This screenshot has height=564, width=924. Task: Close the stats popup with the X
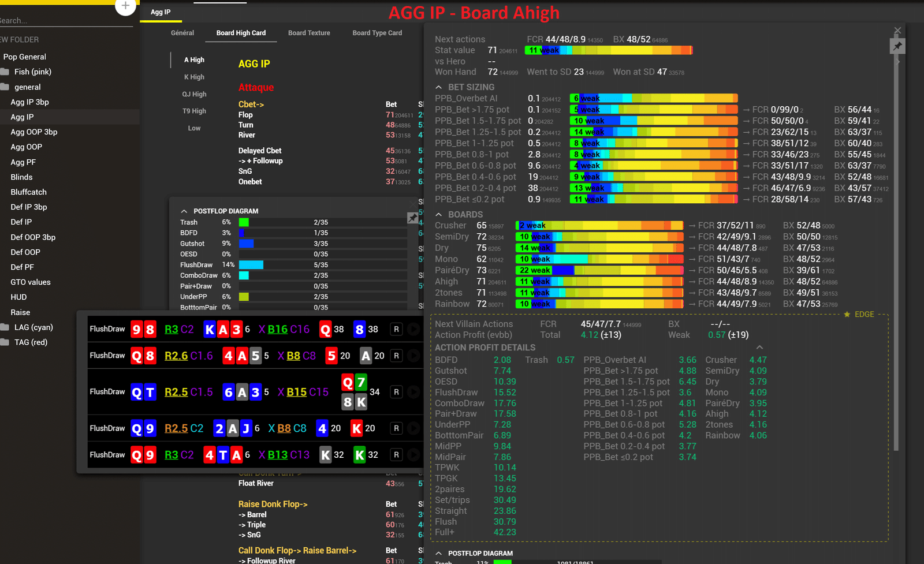(897, 30)
